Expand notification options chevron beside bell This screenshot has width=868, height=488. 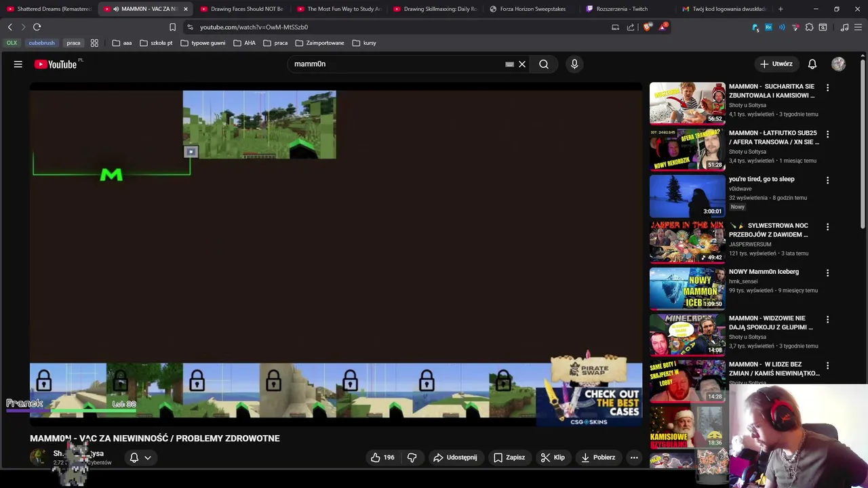(147, 457)
